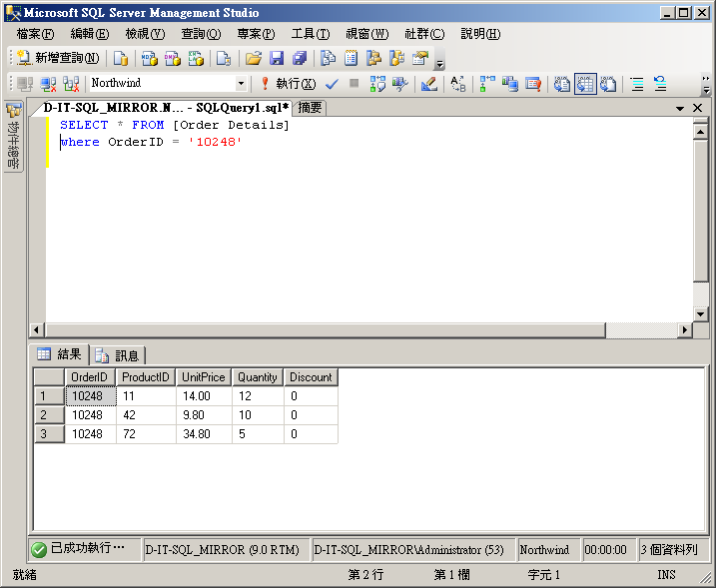Click the ProductID column header

coord(146,377)
